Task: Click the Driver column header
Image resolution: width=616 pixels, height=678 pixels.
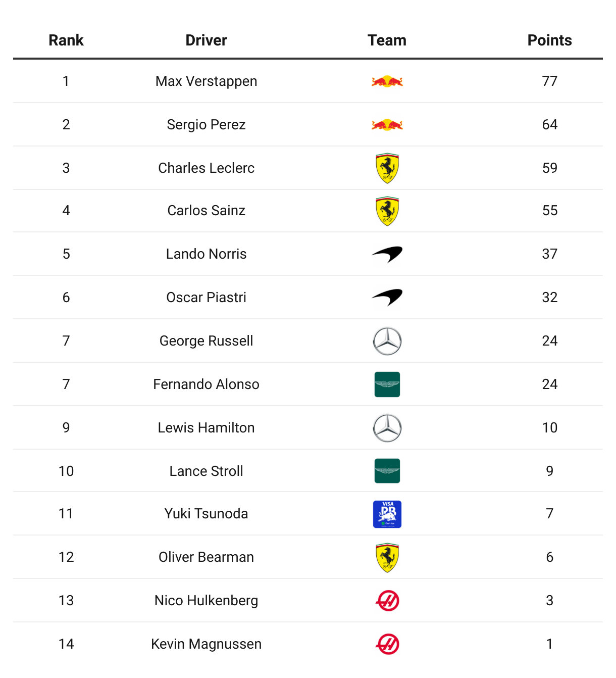Action: click(206, 40)
